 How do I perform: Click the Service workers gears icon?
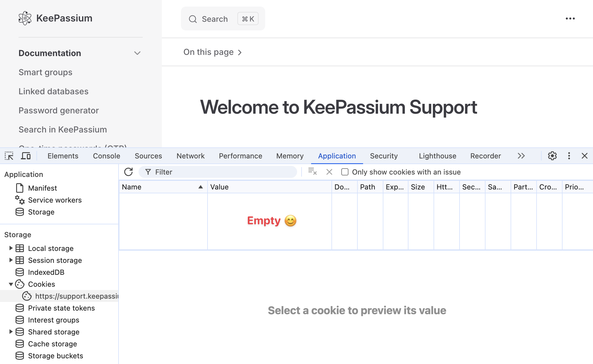(x=20, y=200)
